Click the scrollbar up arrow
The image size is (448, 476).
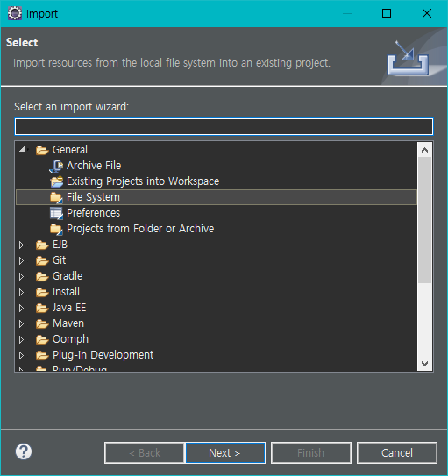(x=425, y=150)
